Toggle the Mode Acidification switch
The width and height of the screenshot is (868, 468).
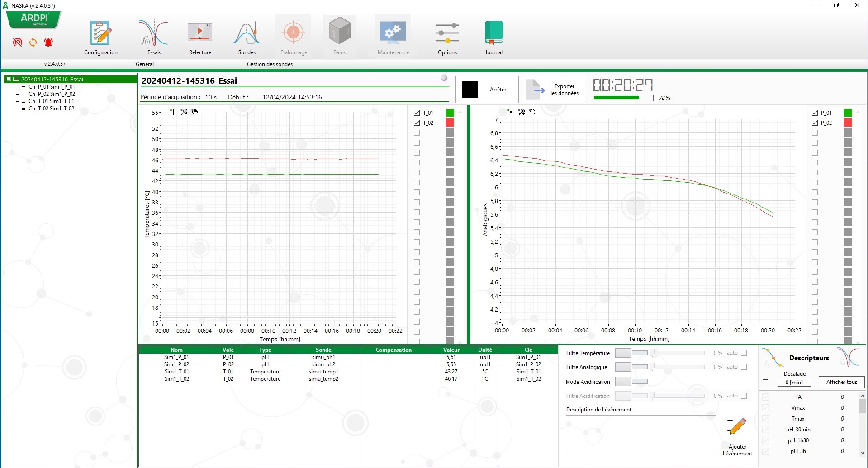coord(631,382)
